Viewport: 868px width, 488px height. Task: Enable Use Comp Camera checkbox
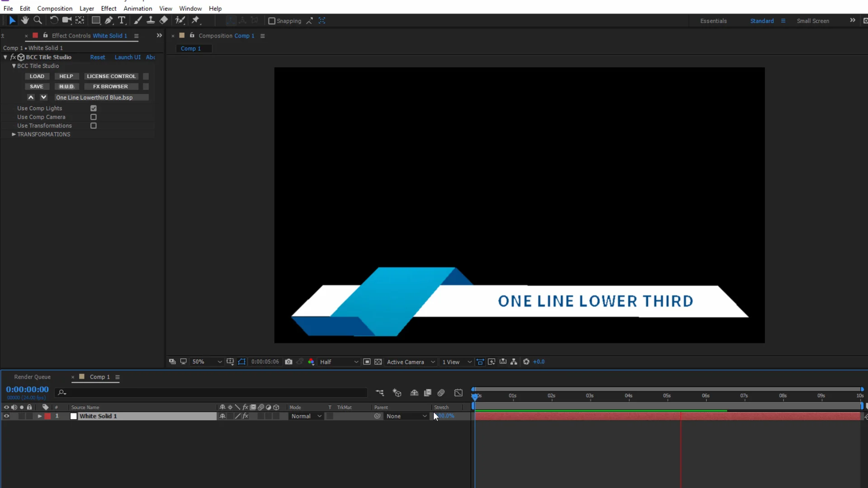point(94,117)
